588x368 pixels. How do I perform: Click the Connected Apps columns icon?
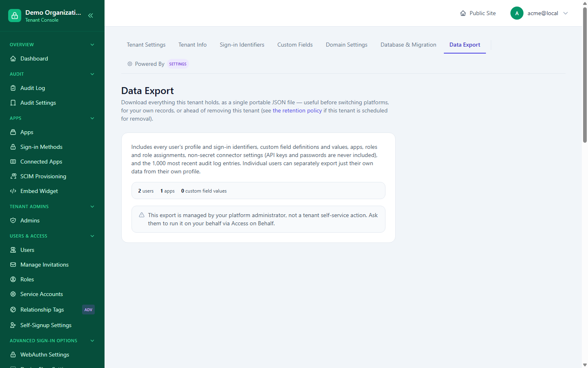pos(13,162)
